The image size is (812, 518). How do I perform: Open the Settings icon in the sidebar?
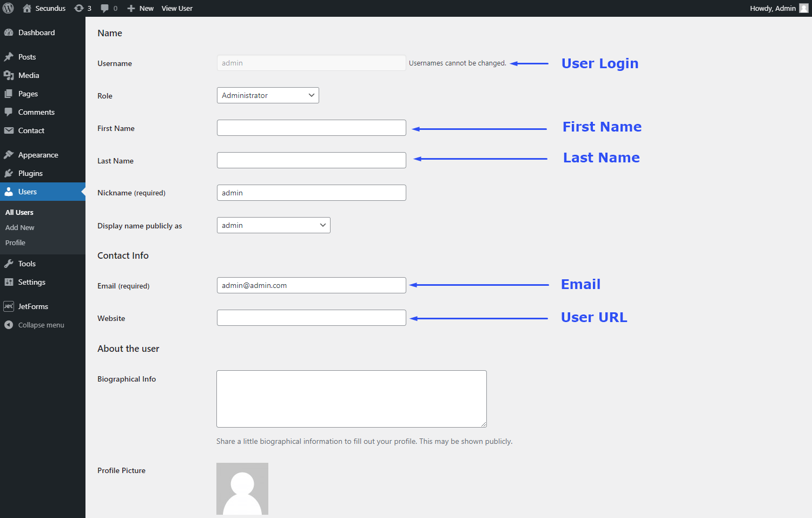(x=9, y=281)
